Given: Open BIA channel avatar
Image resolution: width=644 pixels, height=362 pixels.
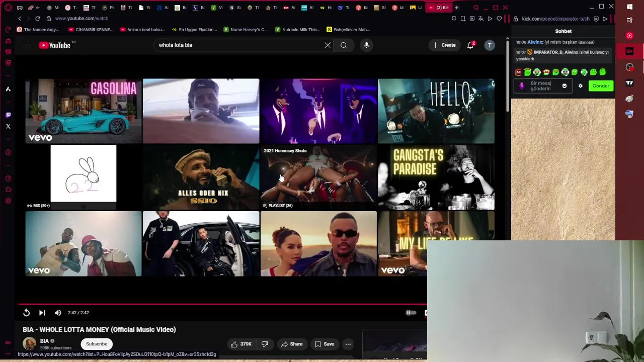Looking at the screenshot, I should click(x=30, y=344).
